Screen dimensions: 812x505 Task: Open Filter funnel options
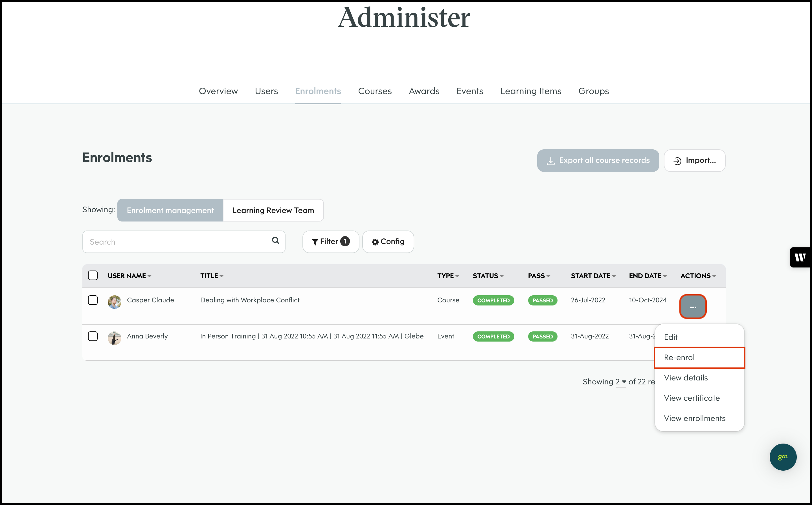(x=330, y=242)
